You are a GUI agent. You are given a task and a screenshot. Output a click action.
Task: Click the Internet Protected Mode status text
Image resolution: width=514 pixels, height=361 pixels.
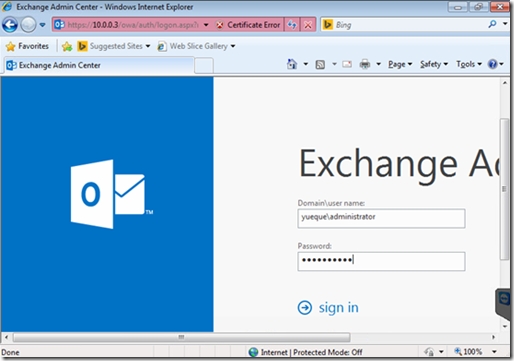point(311,352)
